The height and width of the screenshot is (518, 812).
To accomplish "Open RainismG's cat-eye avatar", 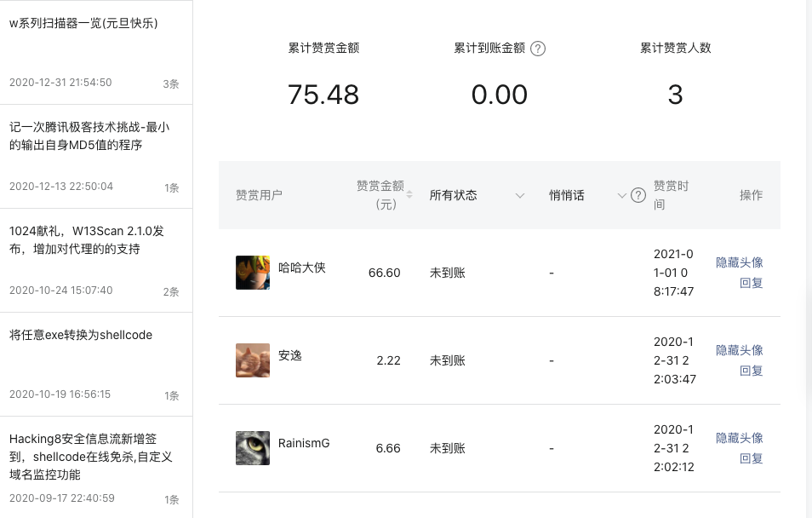I will [x=253, y=448].
